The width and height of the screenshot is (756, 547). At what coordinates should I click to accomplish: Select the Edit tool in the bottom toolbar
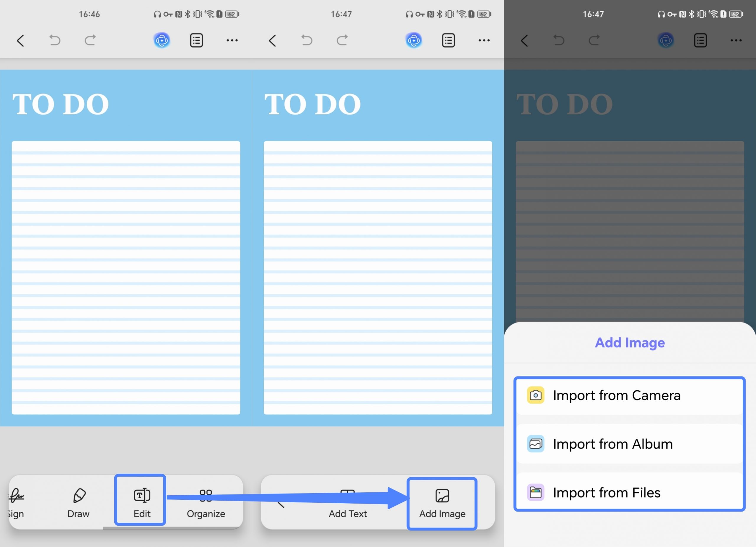[x=142, y=503]
